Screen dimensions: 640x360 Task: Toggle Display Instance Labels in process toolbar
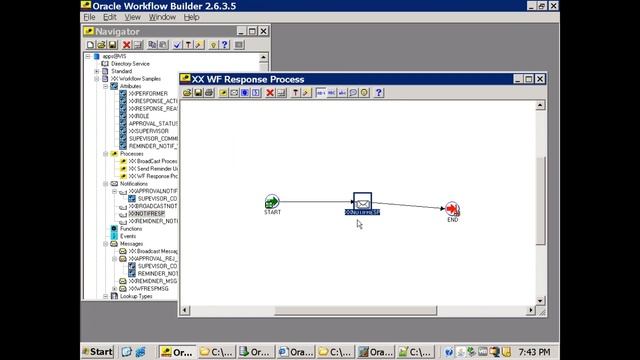click(x=321, y=93)
